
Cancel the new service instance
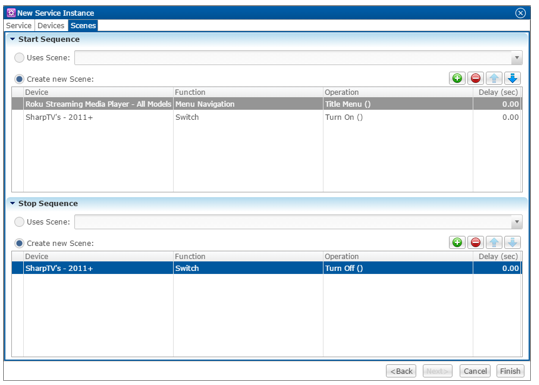point(475,371)
